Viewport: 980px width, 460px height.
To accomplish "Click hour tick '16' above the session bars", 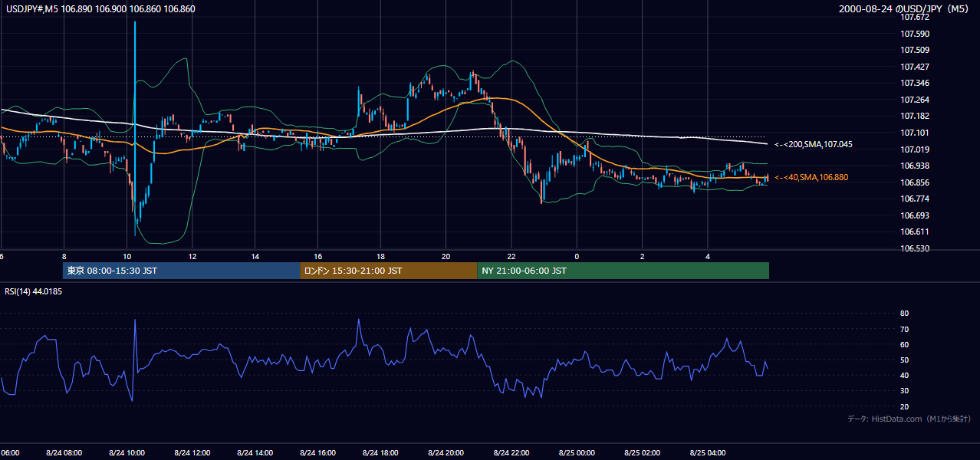I will pos(317,257).
